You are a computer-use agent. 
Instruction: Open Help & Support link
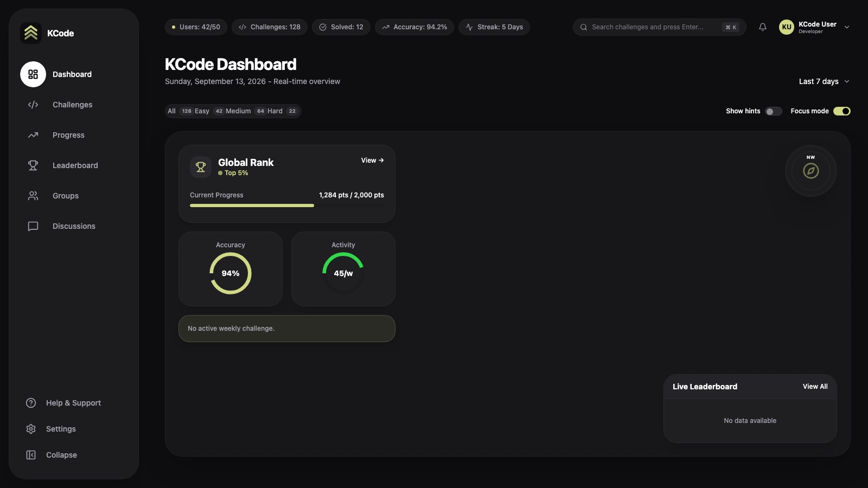[74, 403]
